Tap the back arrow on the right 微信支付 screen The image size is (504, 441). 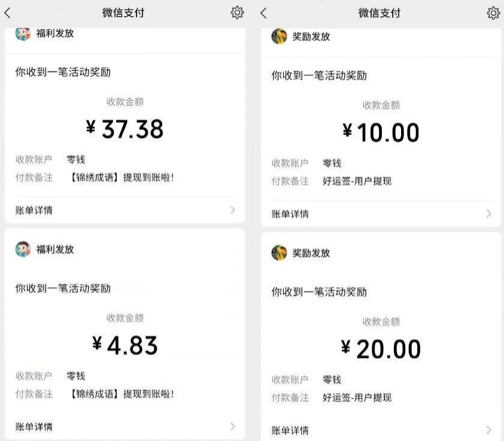click(x=263, y=13)
